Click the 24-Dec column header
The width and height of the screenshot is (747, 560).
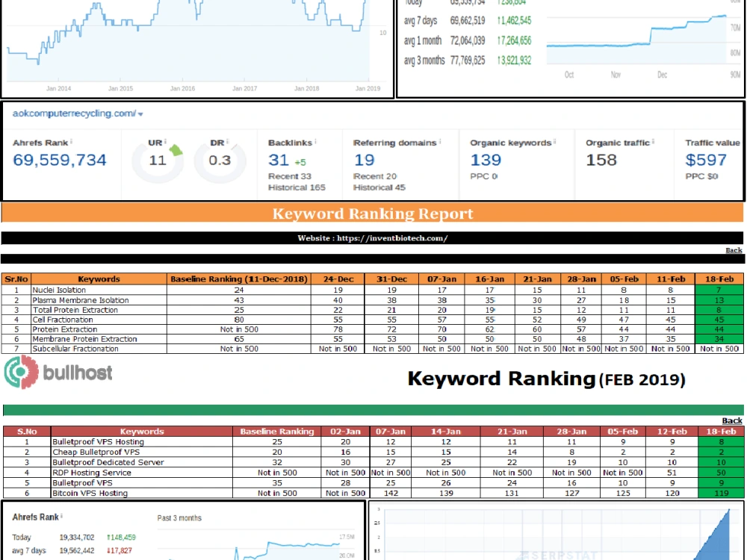pos(338,279)
